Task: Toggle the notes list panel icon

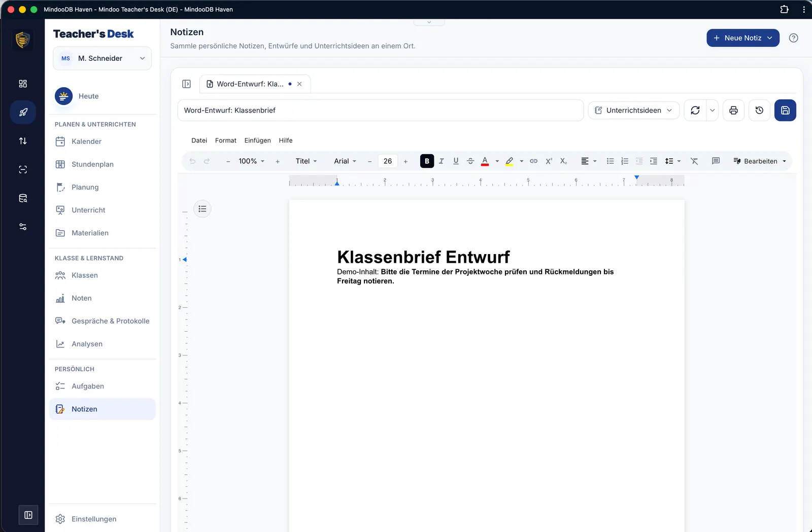Action: pyautogui.click(x=186, y=84)
